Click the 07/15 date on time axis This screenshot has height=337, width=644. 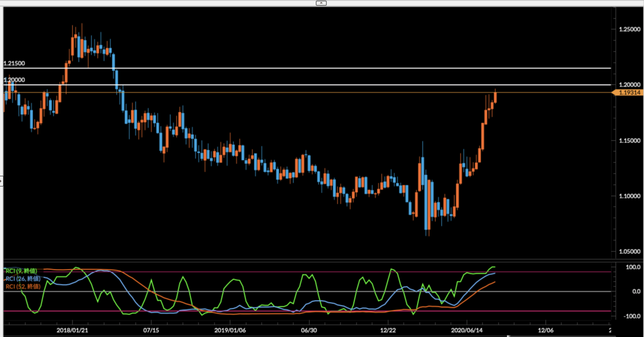pyautogui.click(x=151, y=330)
